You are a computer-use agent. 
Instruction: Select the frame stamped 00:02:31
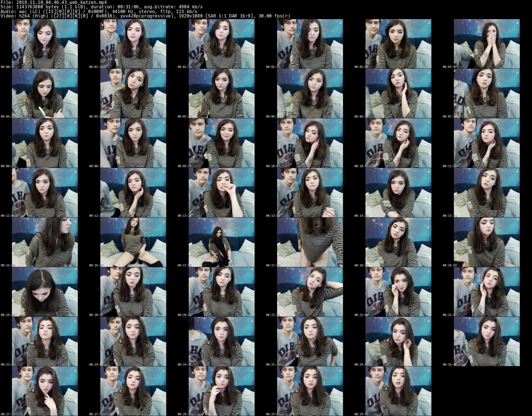[x=310, y=44]
